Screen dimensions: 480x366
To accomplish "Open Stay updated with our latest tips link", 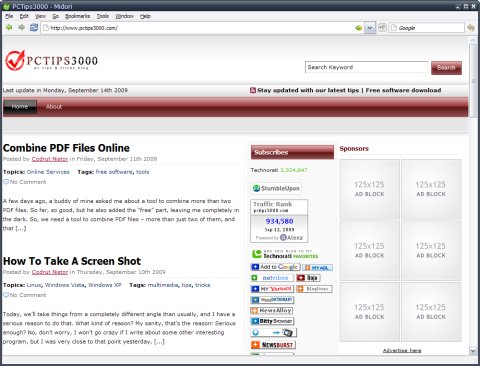I will (x=308, y=90).
